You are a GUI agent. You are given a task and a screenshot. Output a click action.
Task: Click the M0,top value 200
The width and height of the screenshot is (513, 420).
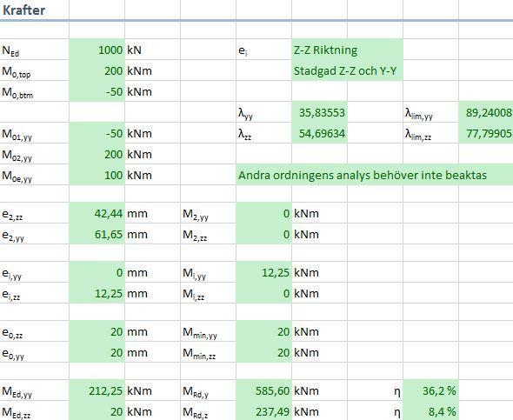tap(97, 70)
